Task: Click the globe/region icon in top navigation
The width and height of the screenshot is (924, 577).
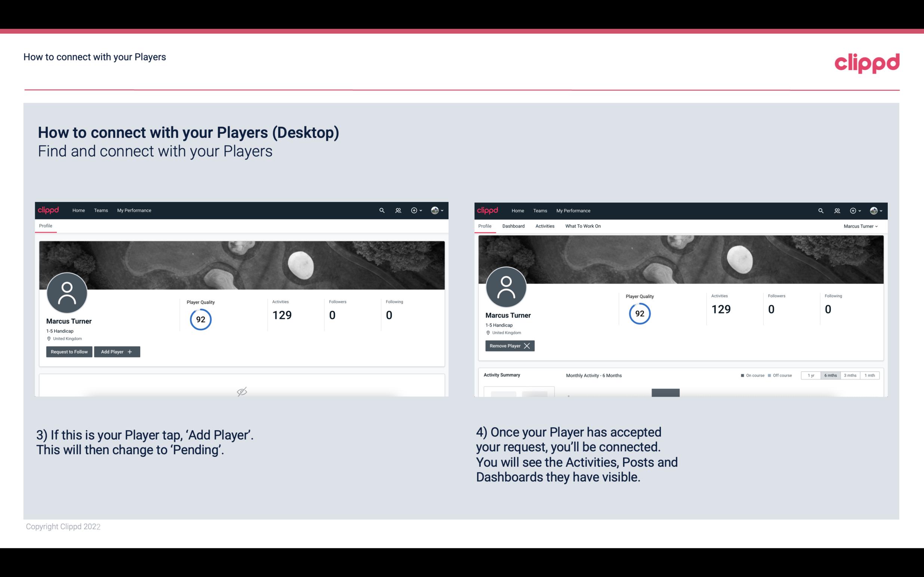Action: tap(434, 210)
